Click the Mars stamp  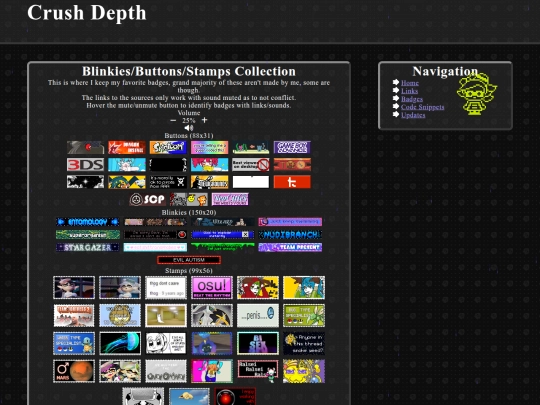pyautogui.click(x=74, y=371)
